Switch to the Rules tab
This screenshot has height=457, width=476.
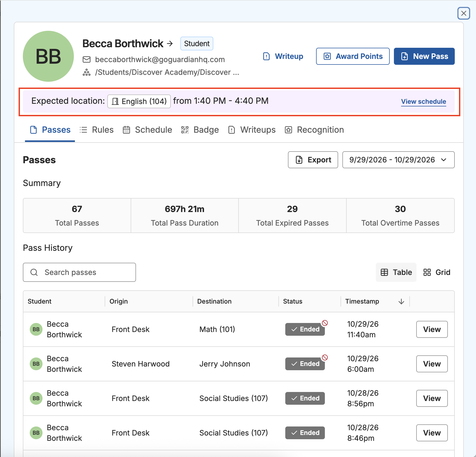click(97, 130)
